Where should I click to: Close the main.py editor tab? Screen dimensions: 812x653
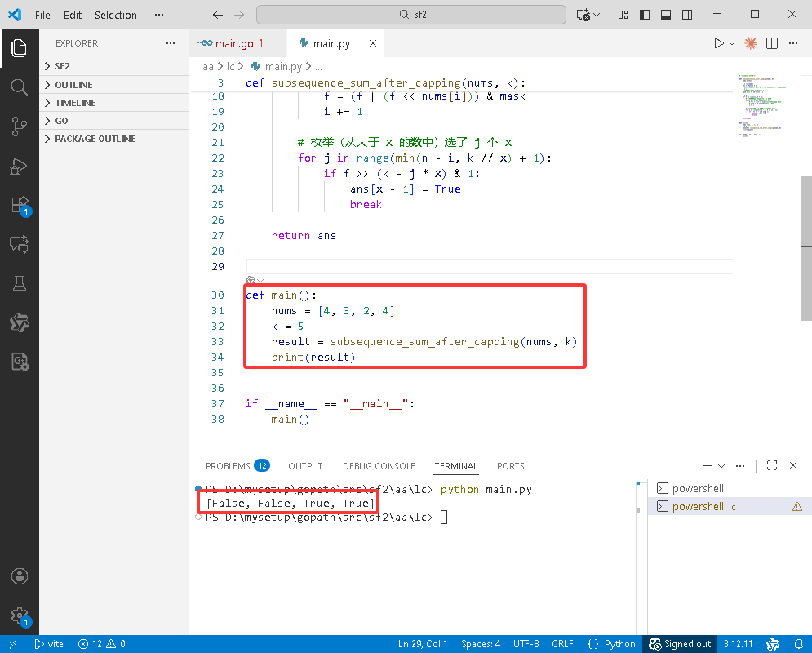372,43
